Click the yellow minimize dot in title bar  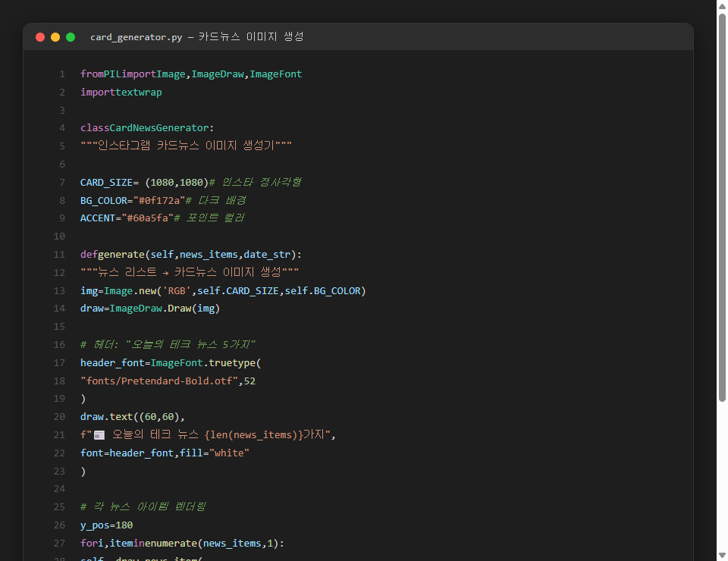pos(55,37)
